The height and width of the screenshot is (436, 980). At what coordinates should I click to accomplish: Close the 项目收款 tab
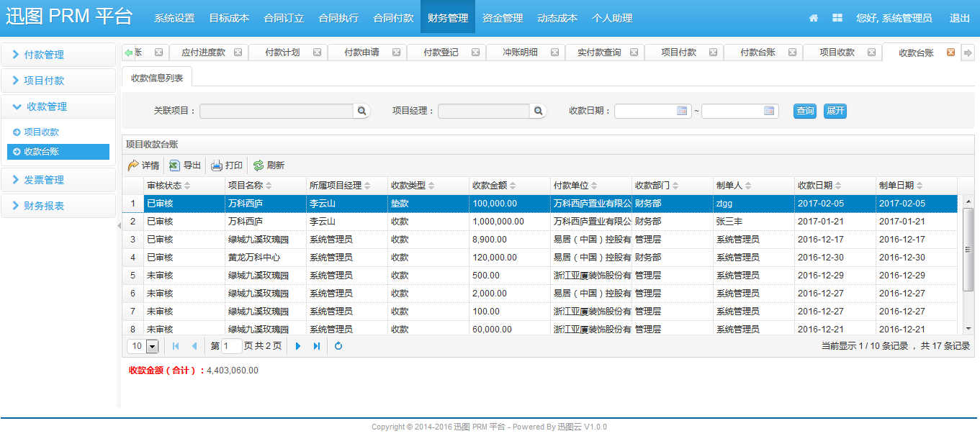(871, 53)
